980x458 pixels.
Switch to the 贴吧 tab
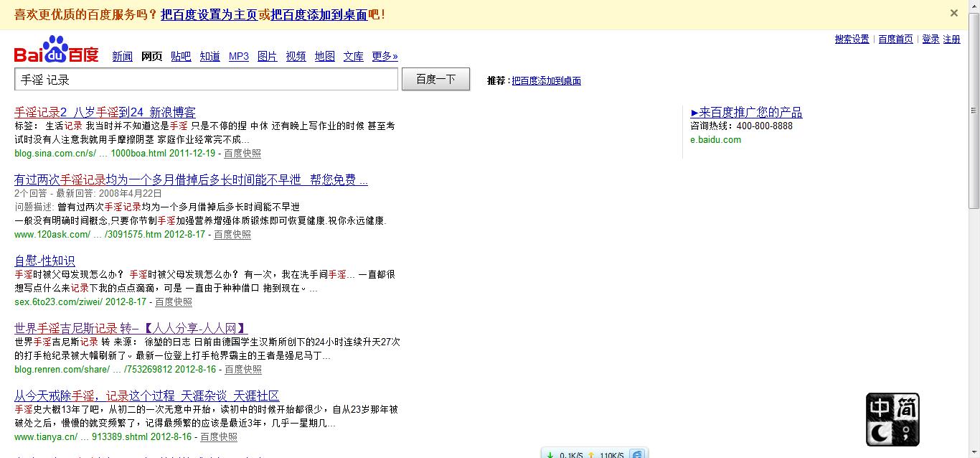(181, 57)
